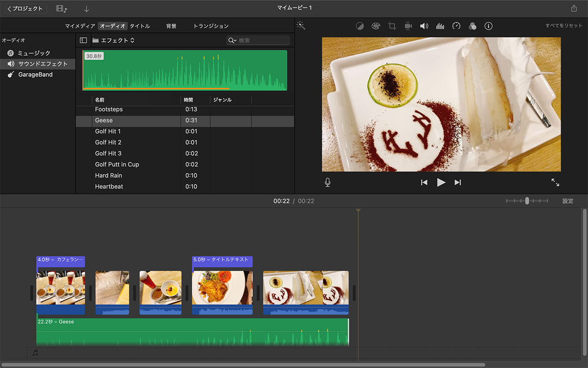Screen dimensions: 588x368
Task: Toggle fullscreen playback in viewer
Action: pyautogui.click(x=555, y=183)
